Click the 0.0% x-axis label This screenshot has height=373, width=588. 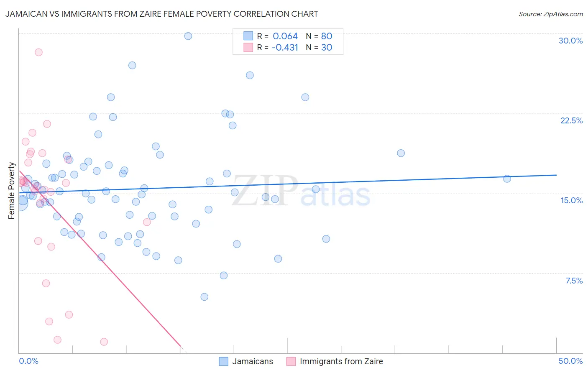pyautogui.click(x=28, y=361)
